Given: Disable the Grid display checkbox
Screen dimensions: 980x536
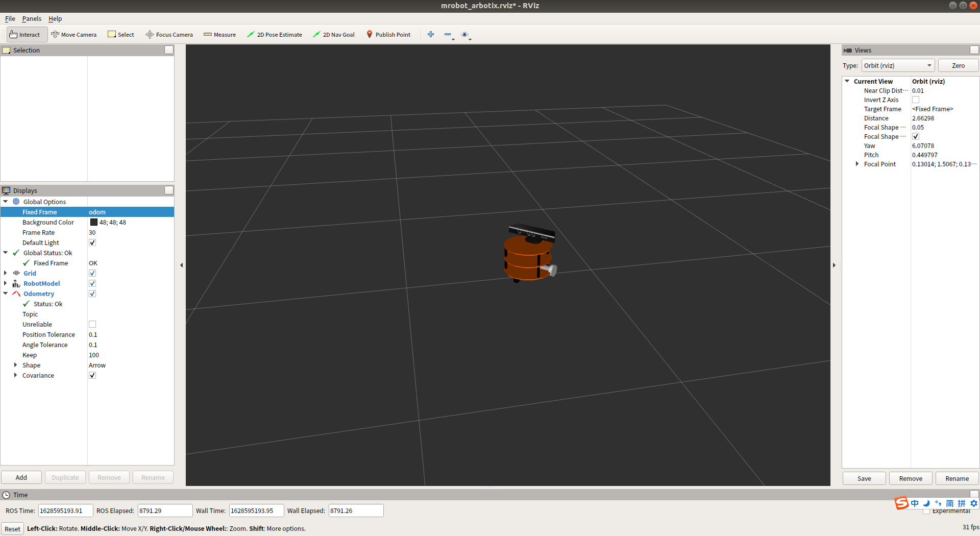Looking at the screenshot, I should [92, 273].
